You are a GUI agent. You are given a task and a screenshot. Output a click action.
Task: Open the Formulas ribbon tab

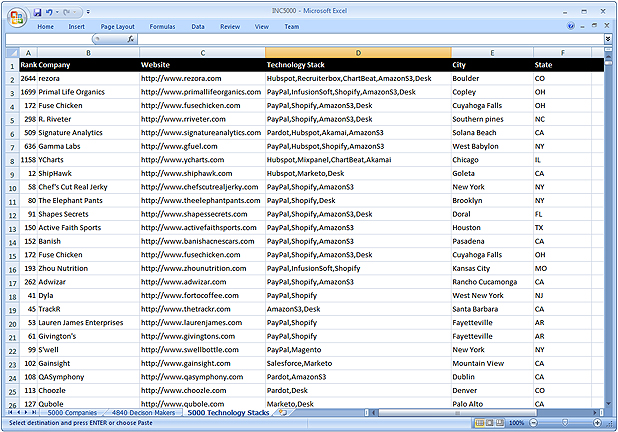162,26
